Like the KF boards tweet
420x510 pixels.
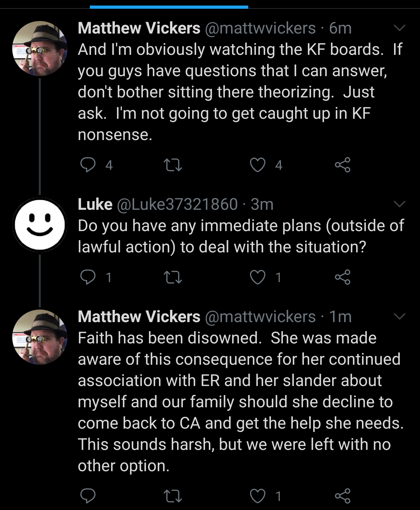click(258, 165)
